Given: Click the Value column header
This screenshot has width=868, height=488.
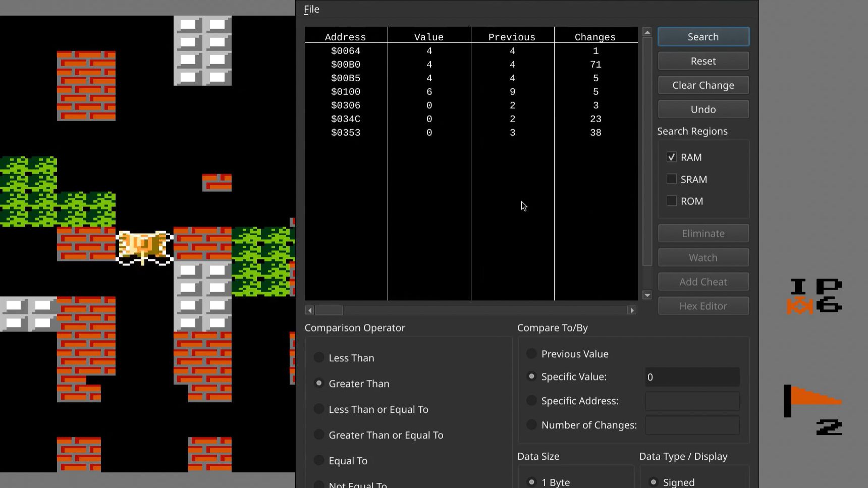Looking at the screenshot, I should pyautogui.click(x=428, y=37).
